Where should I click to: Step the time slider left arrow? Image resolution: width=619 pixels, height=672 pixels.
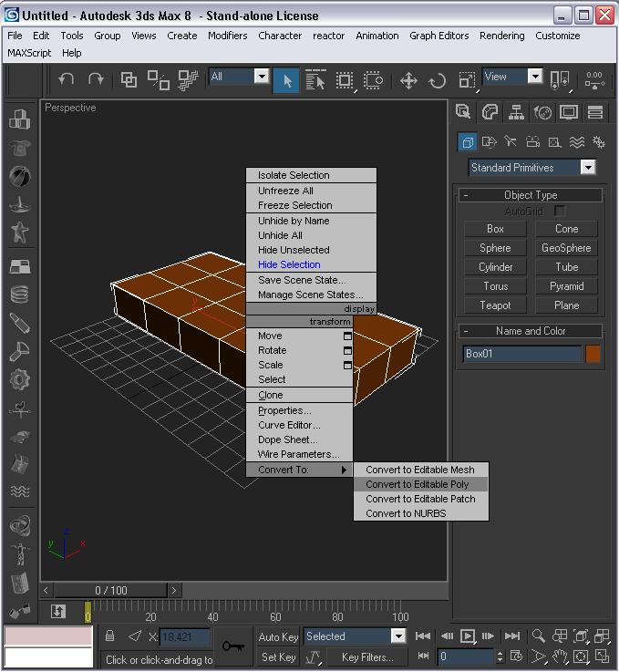46,590
